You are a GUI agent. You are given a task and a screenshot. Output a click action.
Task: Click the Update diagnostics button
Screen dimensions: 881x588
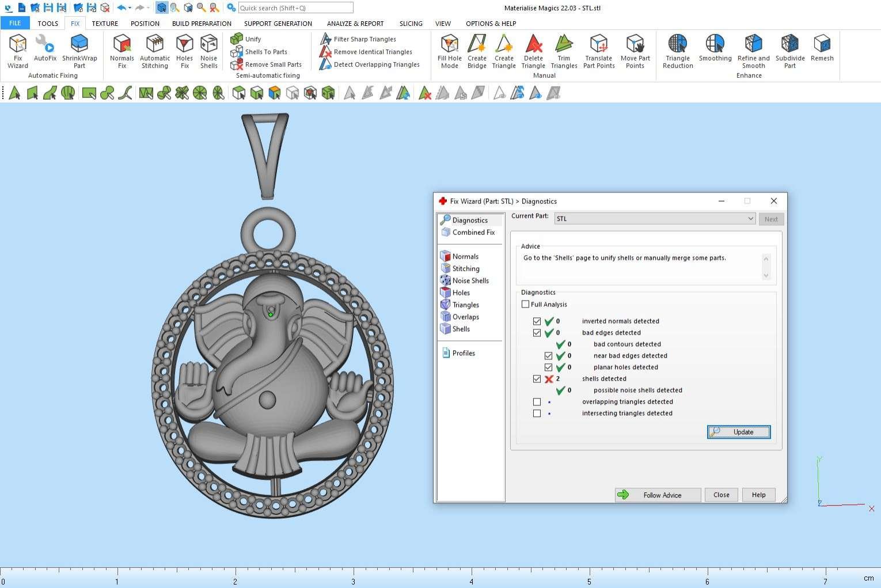click(x=738, y=432)
